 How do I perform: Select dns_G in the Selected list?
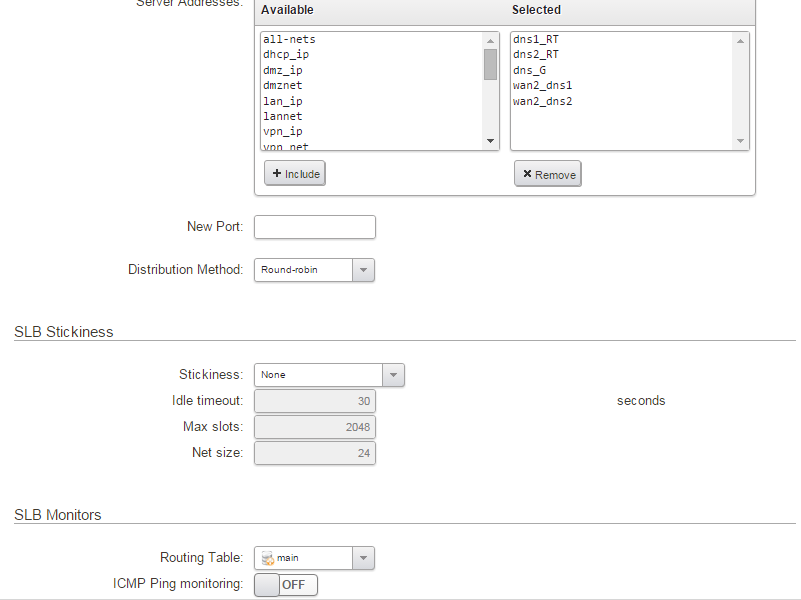coord(529,70)
